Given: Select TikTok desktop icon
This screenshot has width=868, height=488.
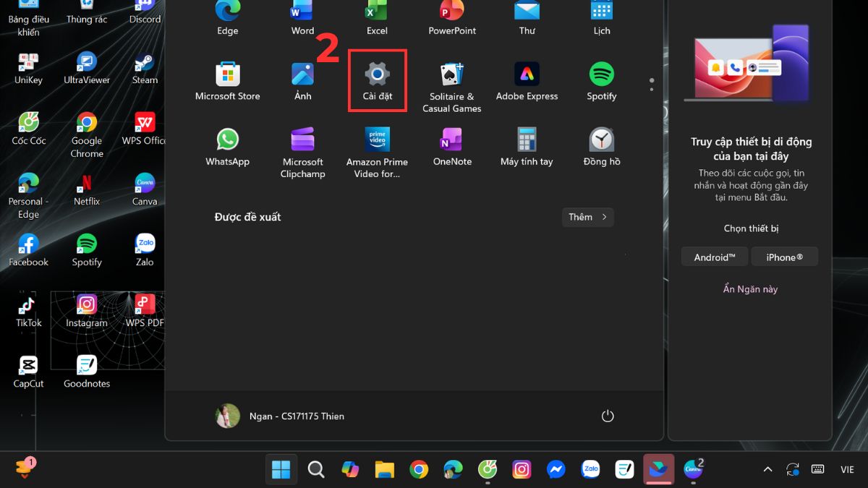Looking at the screenshot, I should point(28,311).
